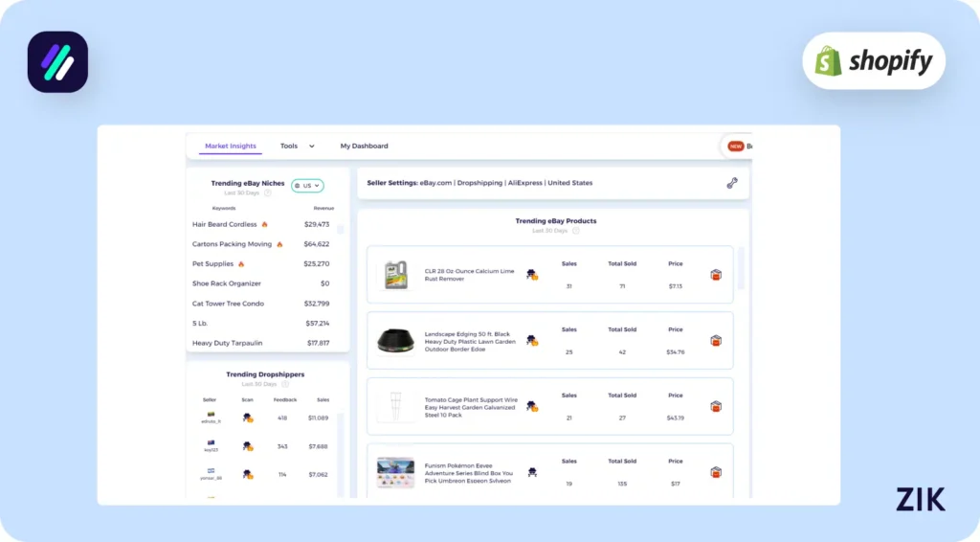Click the wrench icon in Seller Settings
The width and height of the screenshot is (980, 542).
pos(732,183)
